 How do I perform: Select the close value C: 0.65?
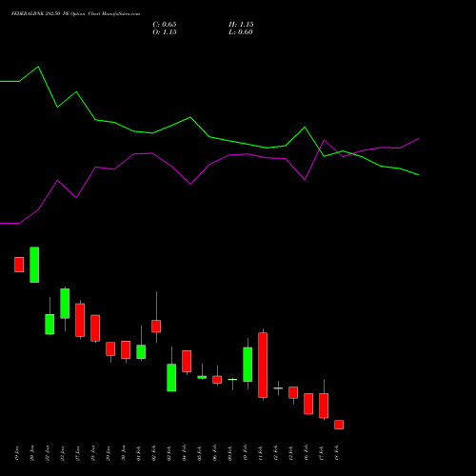point(165,24)
